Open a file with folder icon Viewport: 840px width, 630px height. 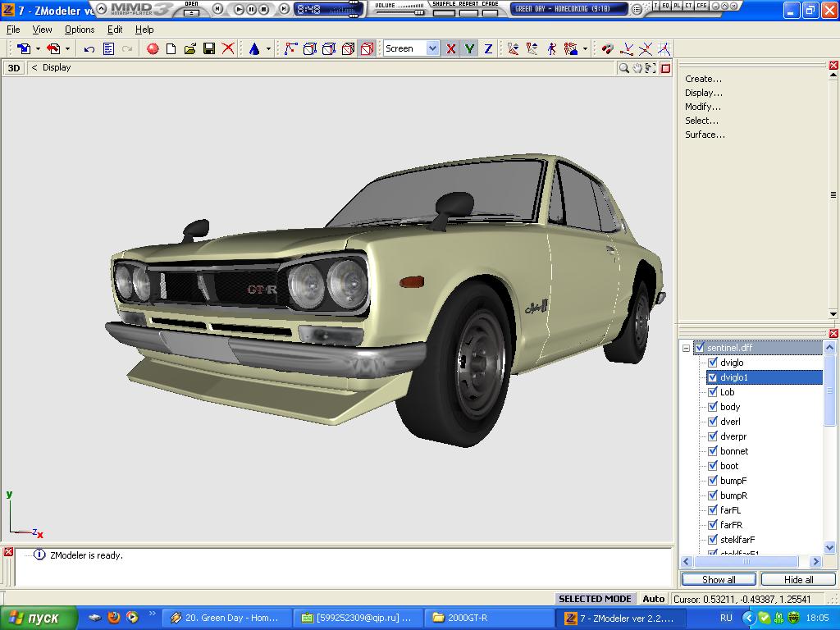(x=190, y=48)
